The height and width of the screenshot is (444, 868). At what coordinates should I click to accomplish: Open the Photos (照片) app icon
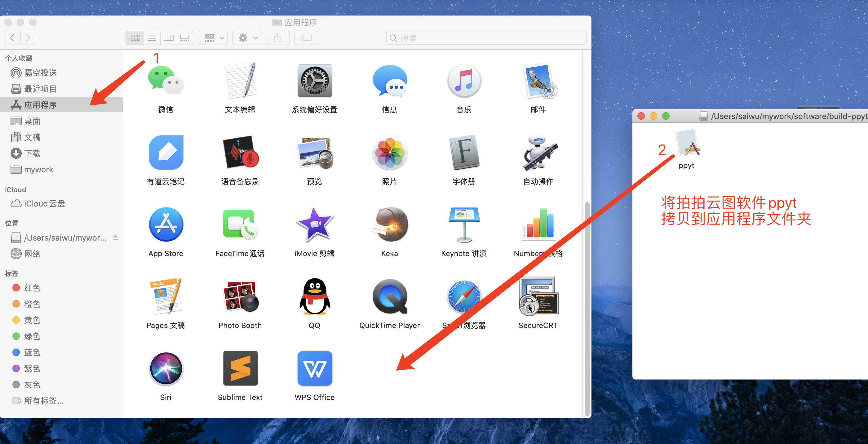[390, 152]
